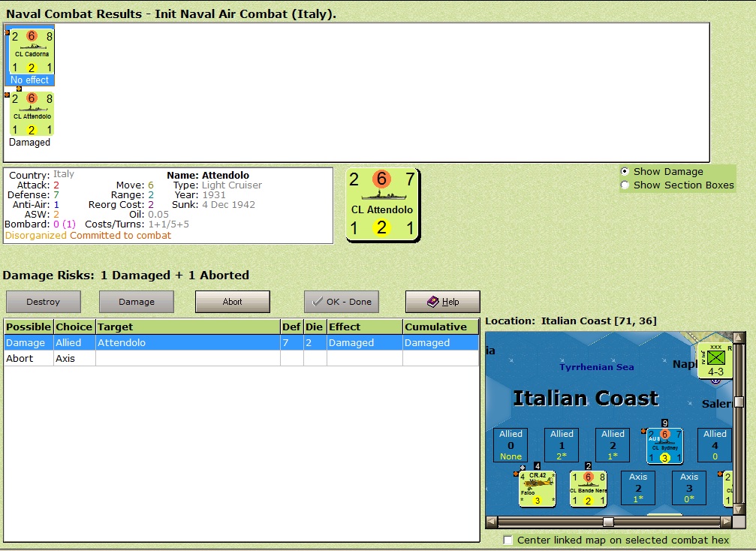The height and width of the screenshot is (551, 756).
Task: Click the Possible column header
Action: click(29, 327)
